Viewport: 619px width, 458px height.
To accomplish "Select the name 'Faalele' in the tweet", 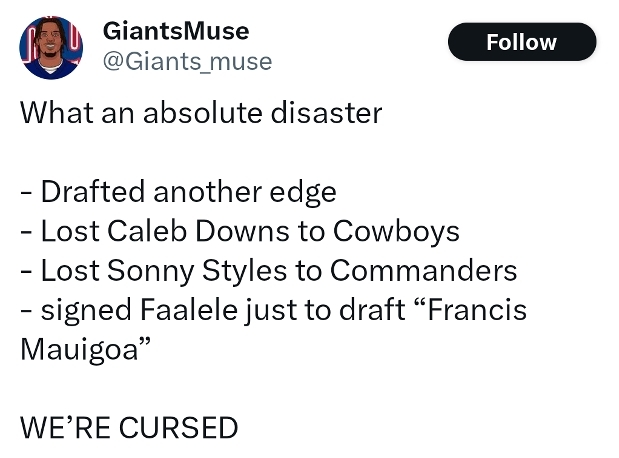I will pyautogui.click(x=189, y=310).
